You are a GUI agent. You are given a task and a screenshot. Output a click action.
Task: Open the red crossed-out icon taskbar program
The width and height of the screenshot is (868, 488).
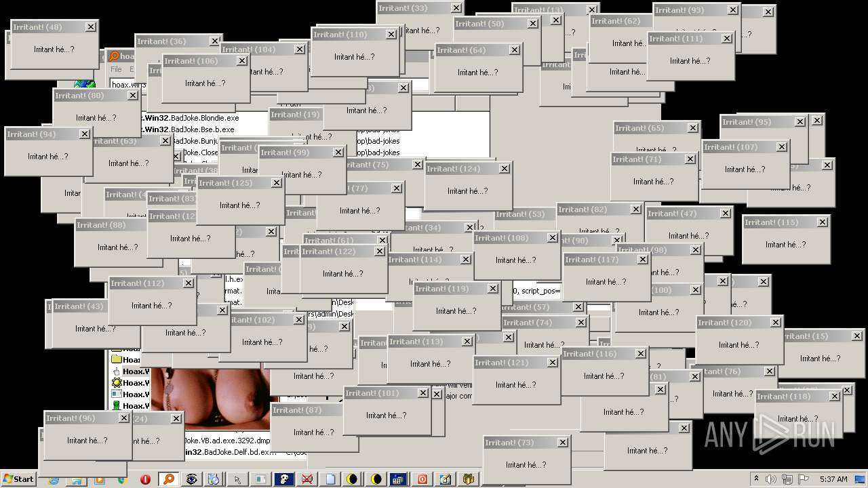pyautogui.click(x=307, y=479)
